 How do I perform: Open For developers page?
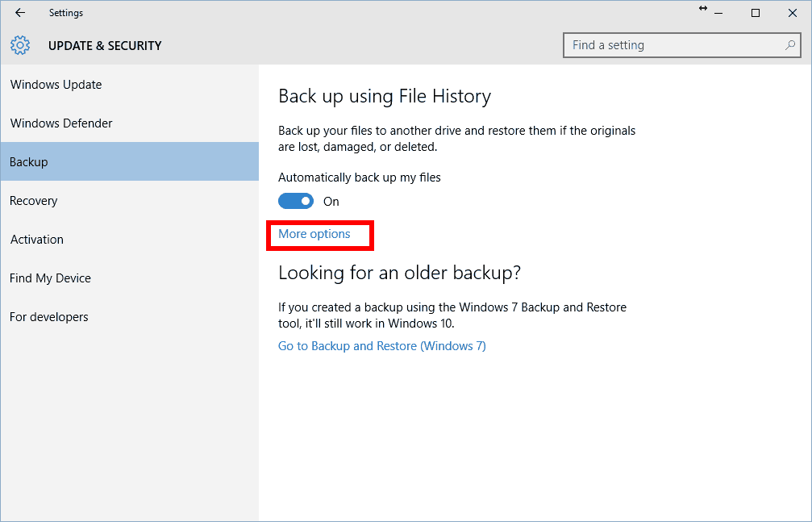pyautogui.click(x=130, y=317)
